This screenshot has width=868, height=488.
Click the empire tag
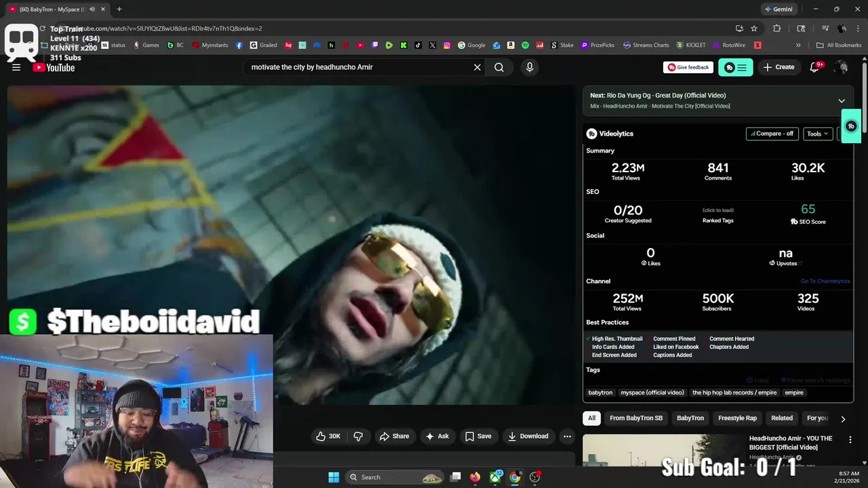pyautogui.click(x=794, y=392)
